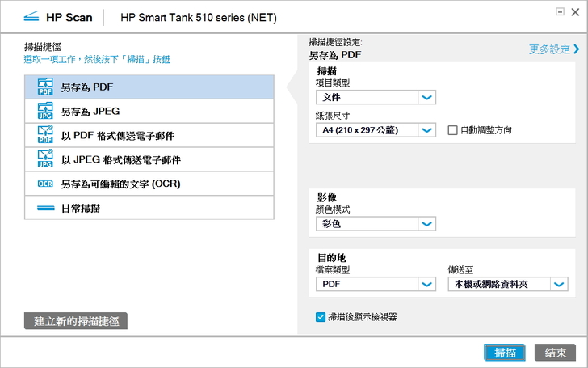Click the HP Scan logo icon
The image size is (588, 368).
pyautogui.click(x=30, y=16)
